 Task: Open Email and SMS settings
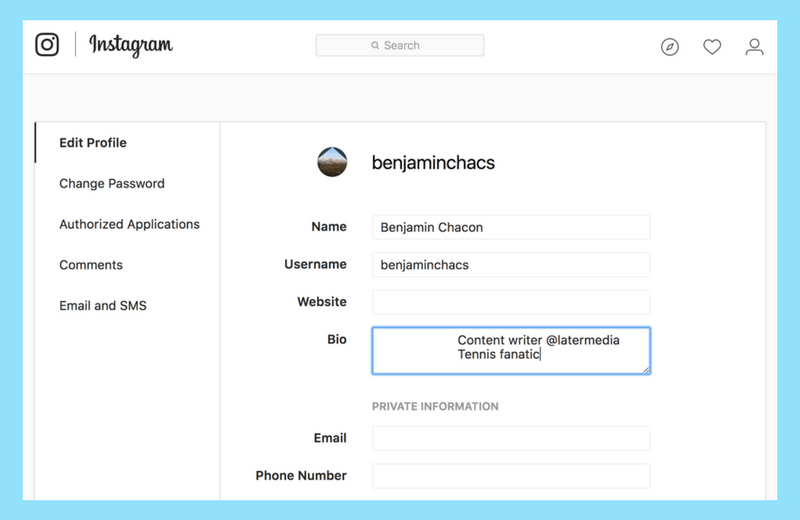103,306
